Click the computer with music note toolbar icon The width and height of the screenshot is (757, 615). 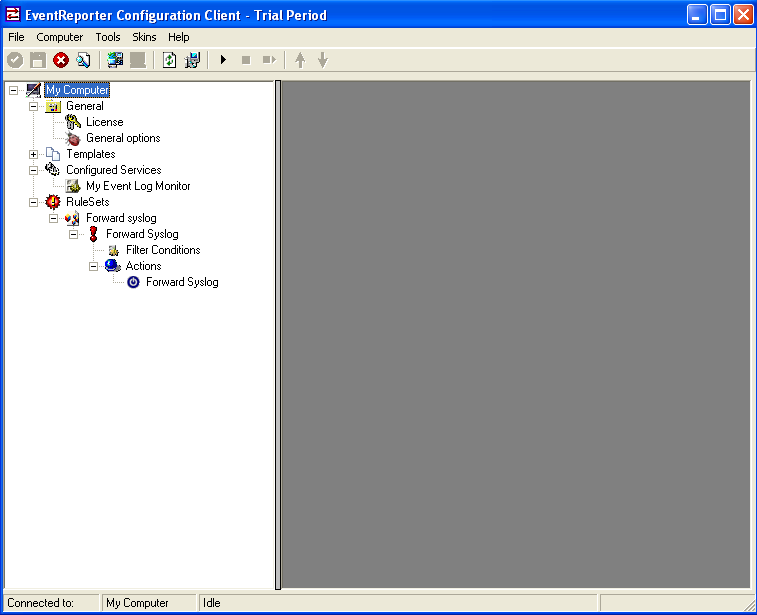point(192,60)
